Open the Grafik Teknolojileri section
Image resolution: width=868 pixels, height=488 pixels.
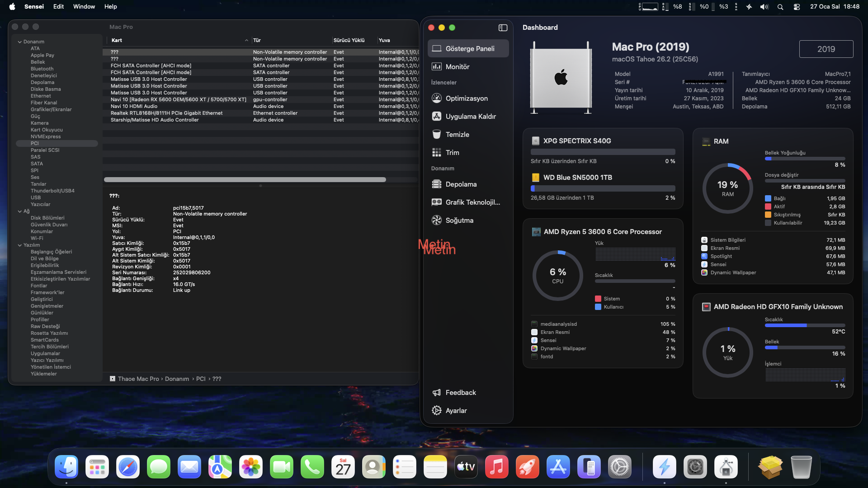pyautogui.click(x=472, y=202)
